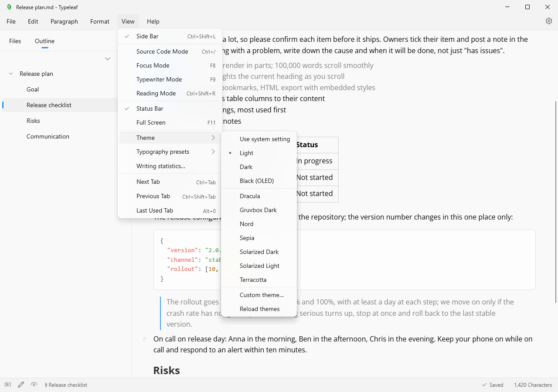558x392 pixels.
Task: Toggle the Status Bar checked option
Action: pos(170,108)
